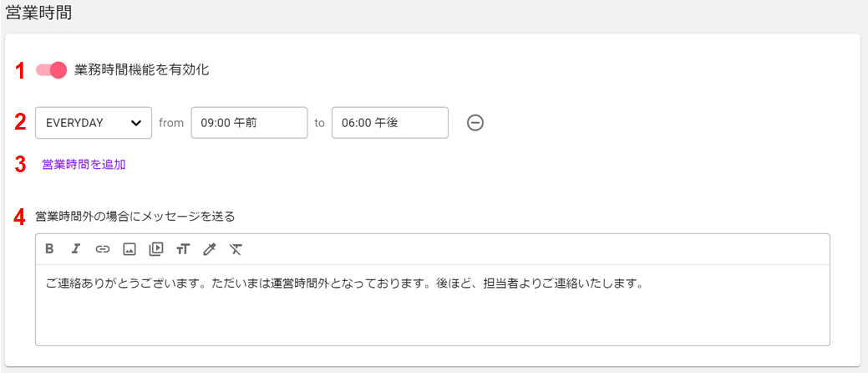Insert a hyperlink using link icon

103,249
